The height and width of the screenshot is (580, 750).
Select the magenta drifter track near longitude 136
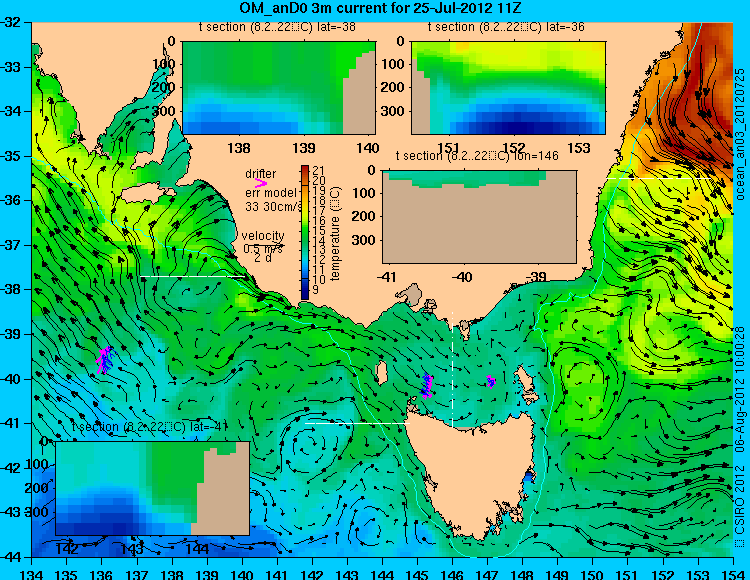tap(106, 360)
